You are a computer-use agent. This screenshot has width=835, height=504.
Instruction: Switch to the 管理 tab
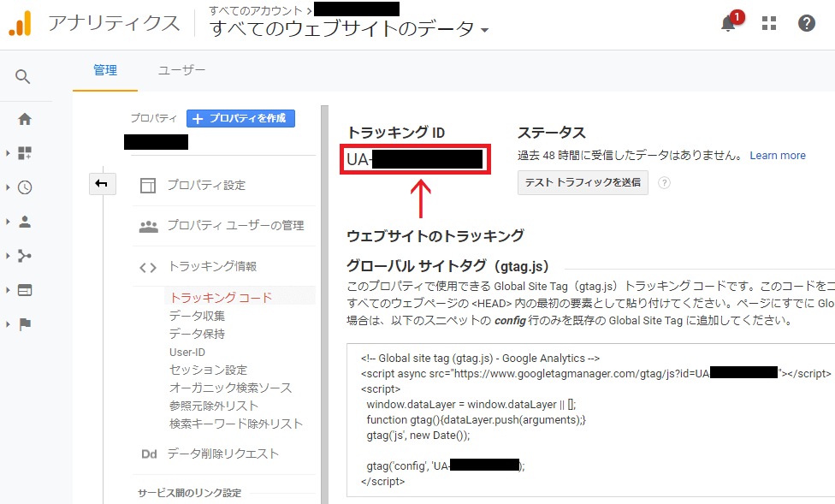[105, 70]
